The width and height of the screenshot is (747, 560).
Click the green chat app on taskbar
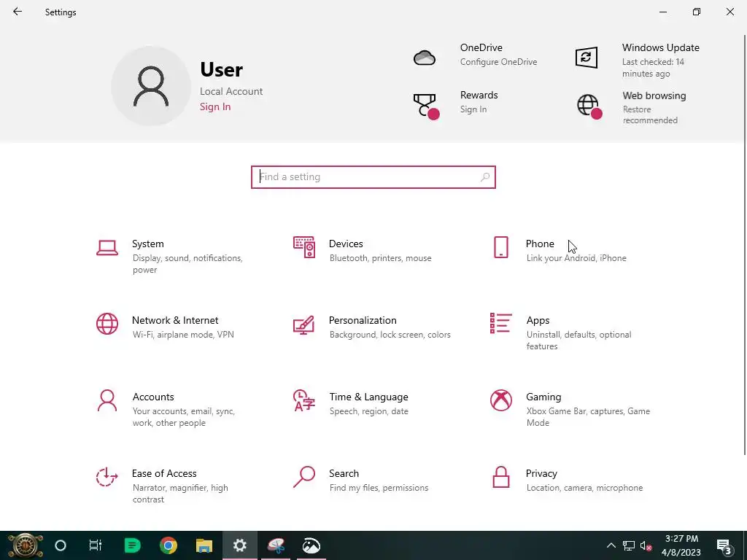[133, 545]
